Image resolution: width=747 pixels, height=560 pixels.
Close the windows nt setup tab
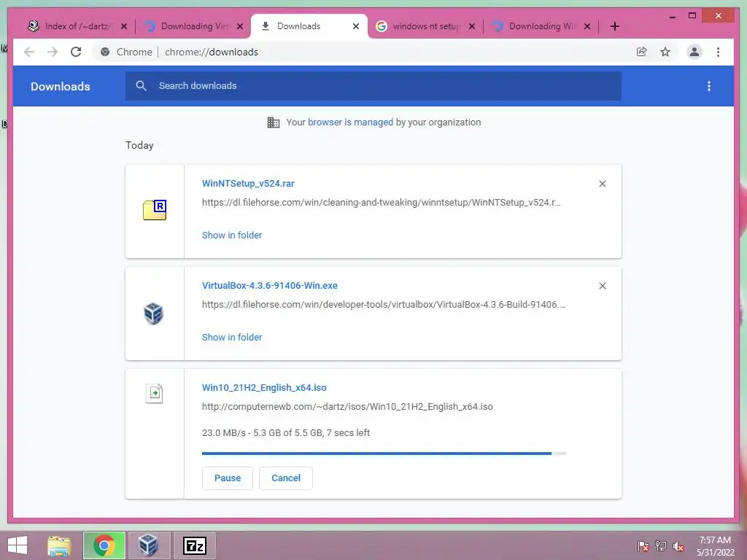point(472,26)
